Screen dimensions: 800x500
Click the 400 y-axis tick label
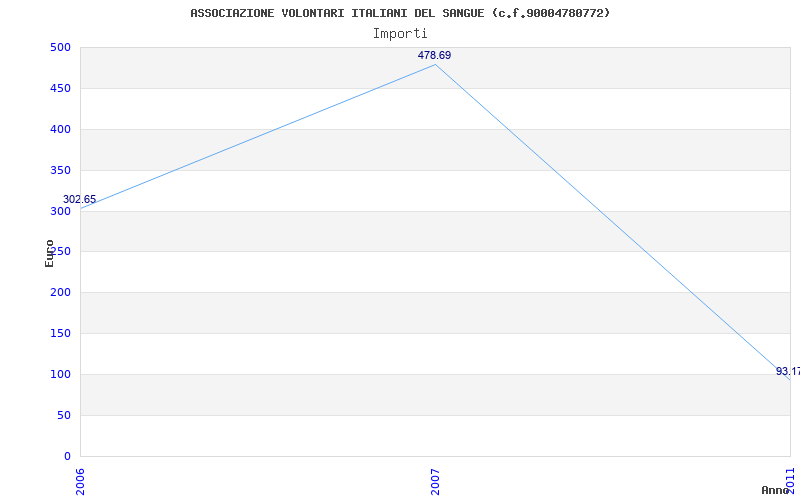60,129
